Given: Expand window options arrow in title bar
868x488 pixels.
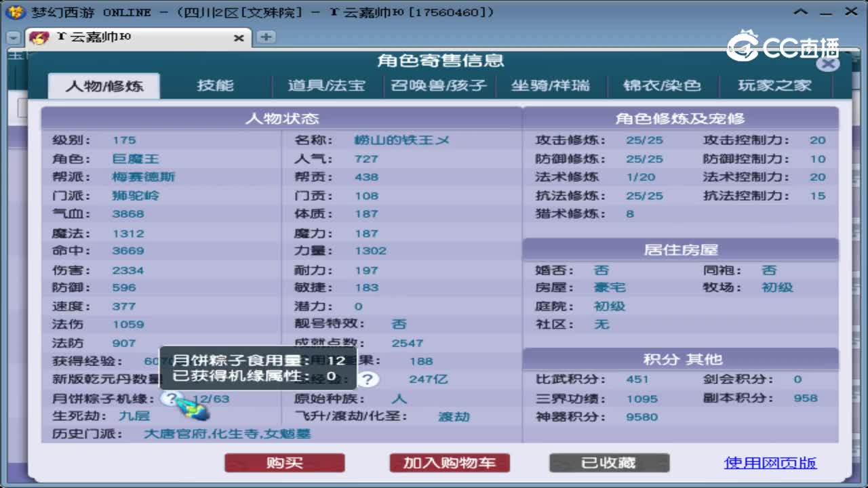Looking at the screenshot, I should coord(800,12).
